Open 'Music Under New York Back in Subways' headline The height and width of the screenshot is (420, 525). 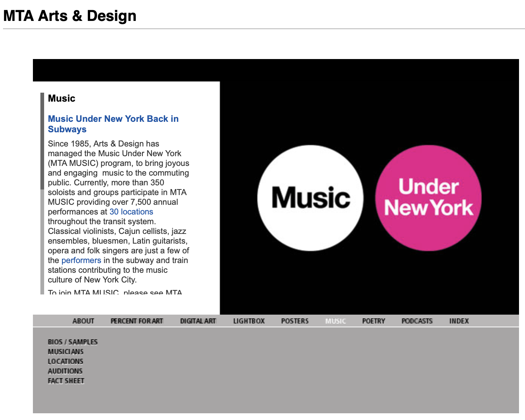point(113,124)
